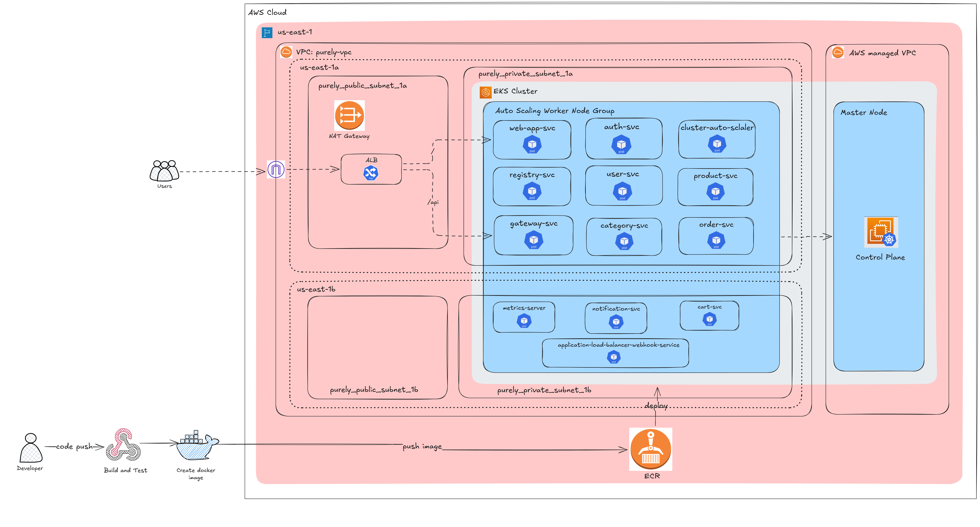Select the 'Auto Scaling Worker Node Group' title
Image resolution: width=980 pixels, height=527 pixels.
555,111
